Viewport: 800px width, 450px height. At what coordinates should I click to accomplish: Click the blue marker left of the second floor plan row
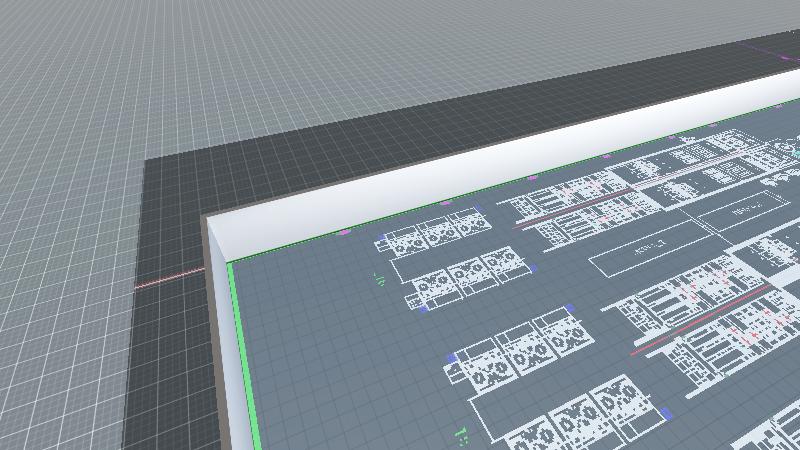pos(423,309)
